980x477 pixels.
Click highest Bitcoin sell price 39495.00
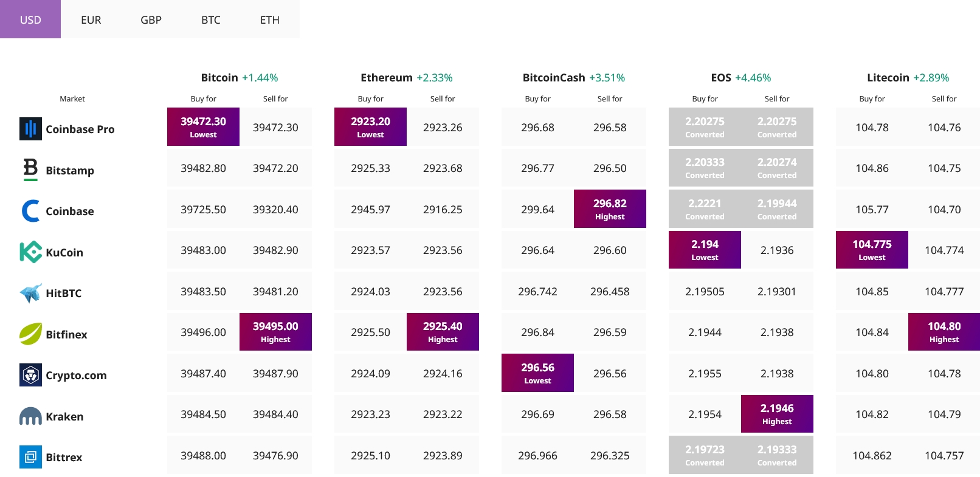pyautogui.click(x=275, y=332)
